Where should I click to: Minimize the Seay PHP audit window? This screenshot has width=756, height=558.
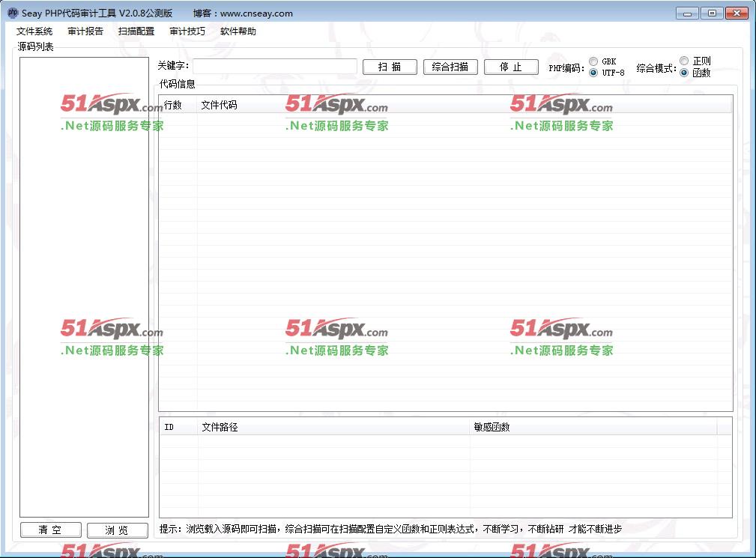click(x=687, y=13)
